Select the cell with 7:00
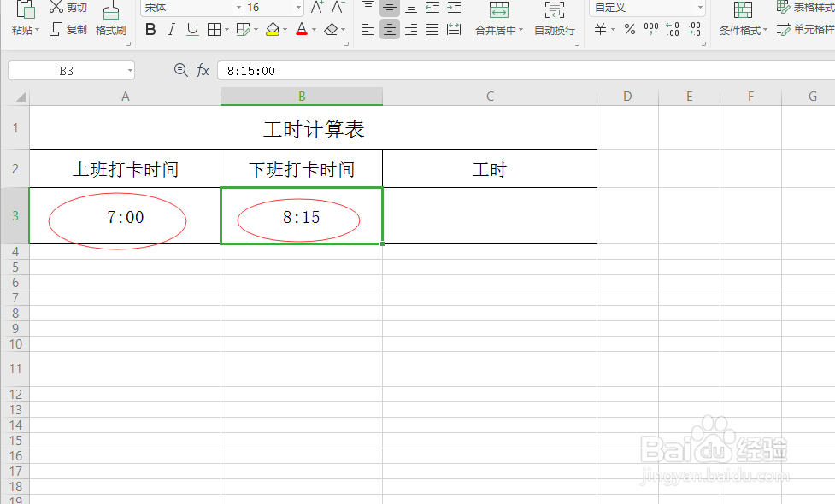This screenshot has width=835, height=504. point(125,216)
